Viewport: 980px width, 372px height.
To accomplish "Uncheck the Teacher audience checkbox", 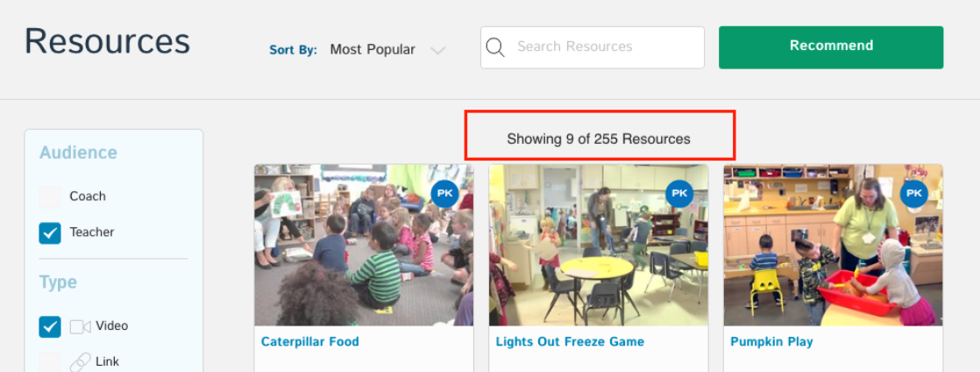I will tap(50, 233).
